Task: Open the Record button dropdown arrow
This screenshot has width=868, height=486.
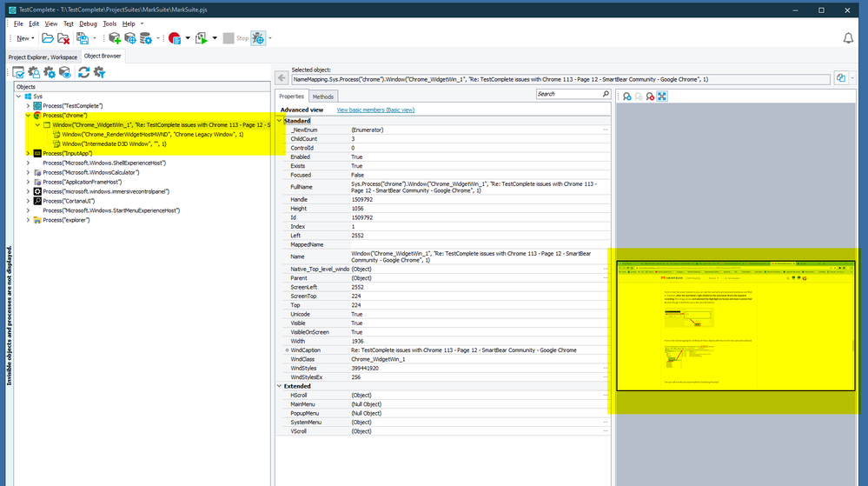Action: (188, 38)
